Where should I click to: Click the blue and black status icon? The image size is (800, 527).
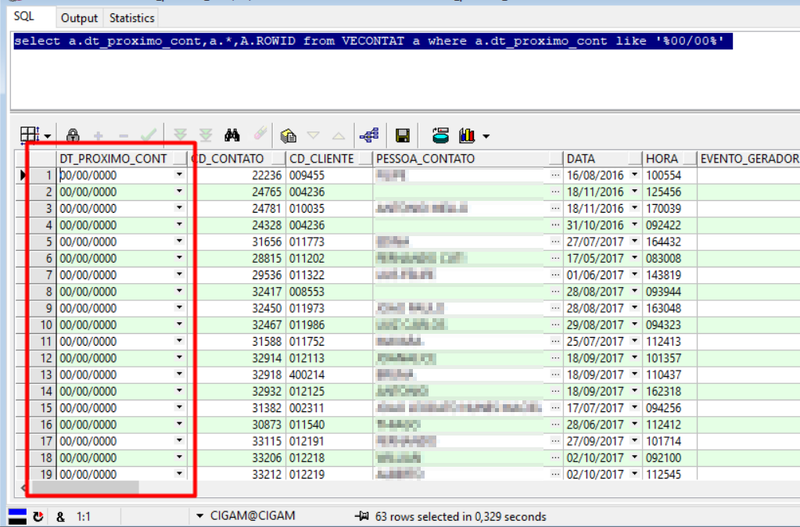pyautogui.click(x=17, y=516)
